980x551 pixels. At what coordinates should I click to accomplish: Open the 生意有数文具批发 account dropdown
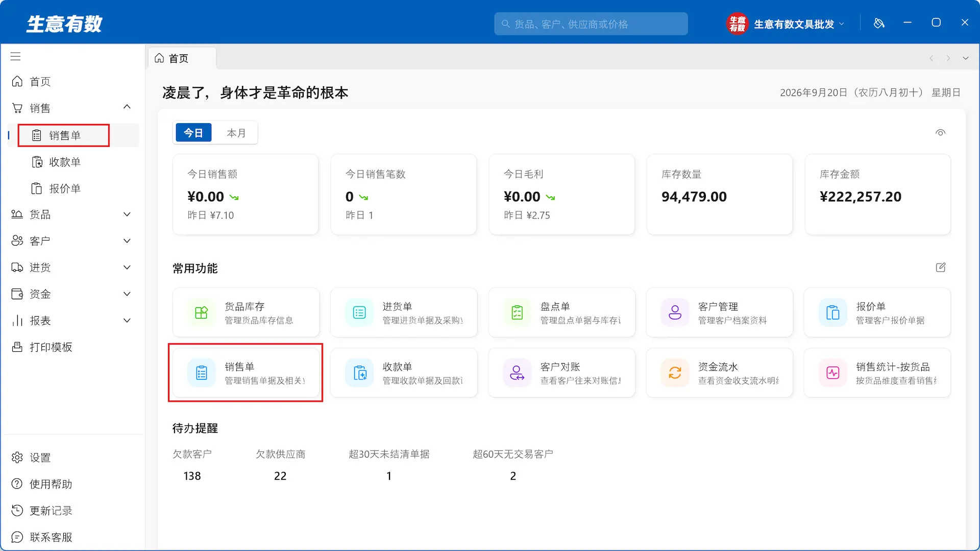(785, 23)
